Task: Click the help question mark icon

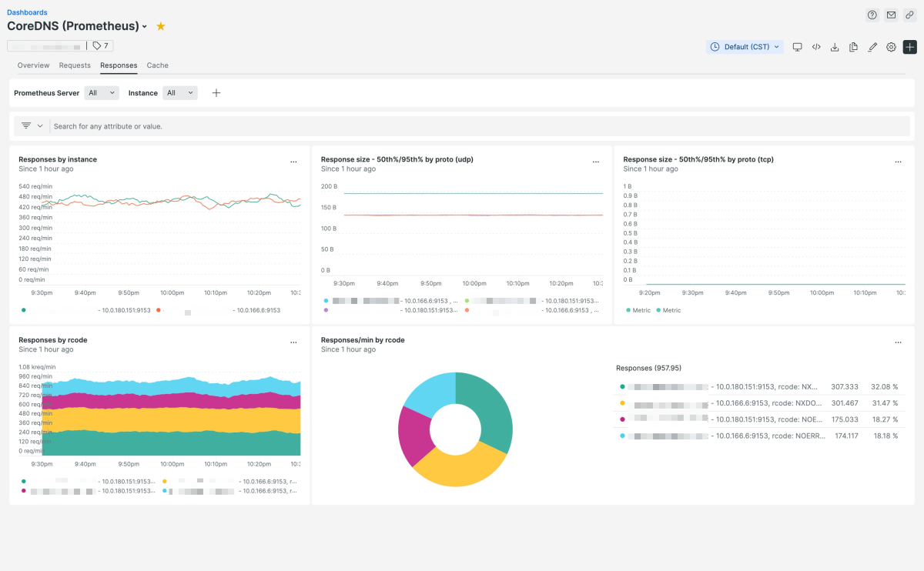Action: 872,15
